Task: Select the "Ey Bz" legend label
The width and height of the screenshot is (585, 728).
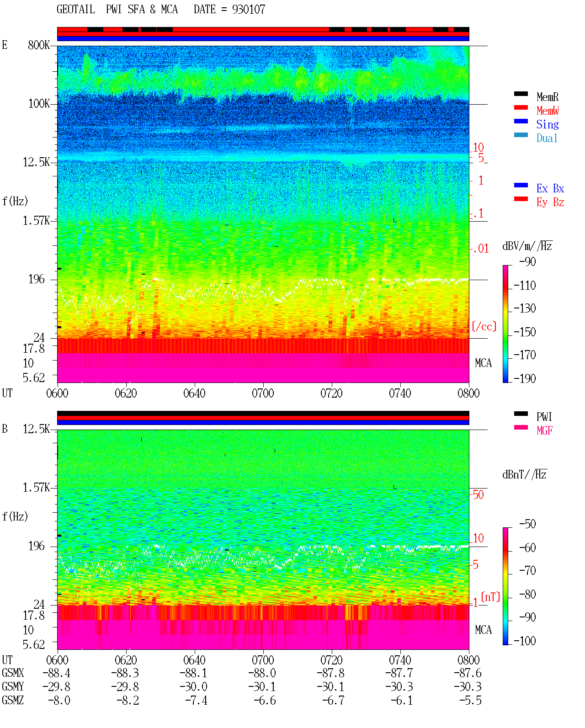Action: click(x=550, y=202)
